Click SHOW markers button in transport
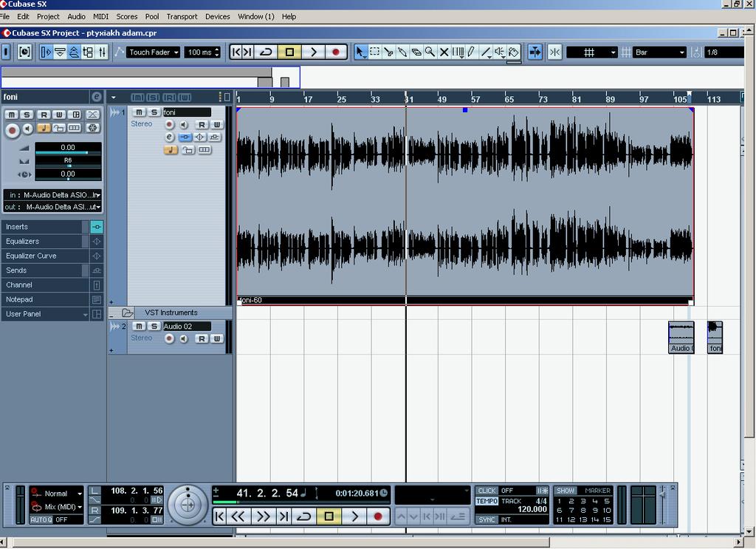The image size is (756, 549). (x=566, y=490)
